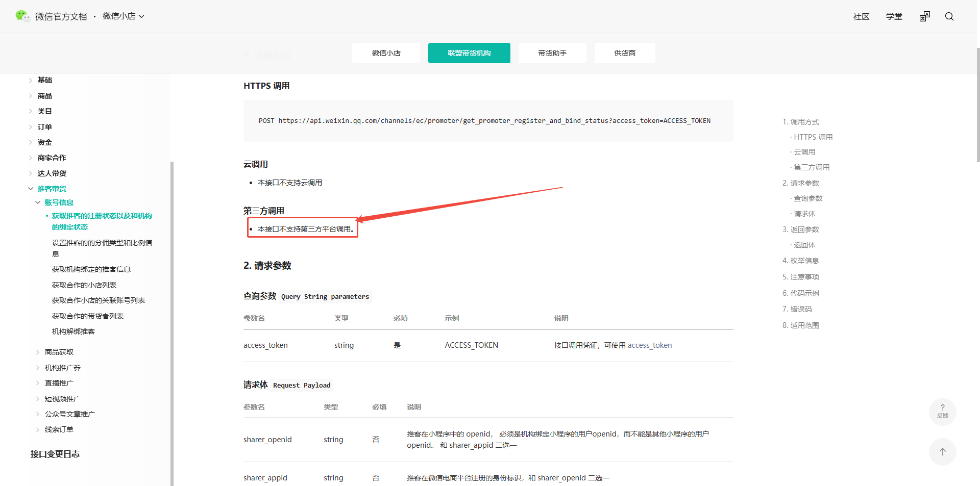Expand the 商家合作 tree section
This screenshot has width=980, height=486.
pyautogui.click(x=31, y=158)
